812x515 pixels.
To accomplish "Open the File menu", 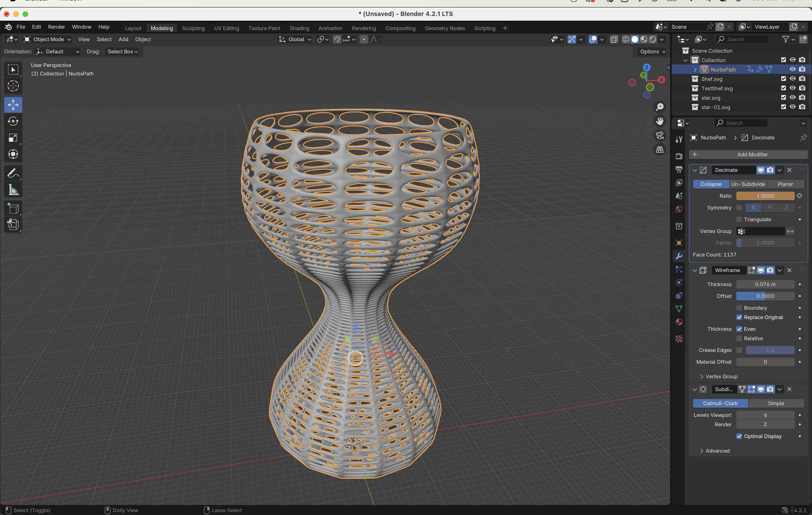I will (x=21, y=27).
